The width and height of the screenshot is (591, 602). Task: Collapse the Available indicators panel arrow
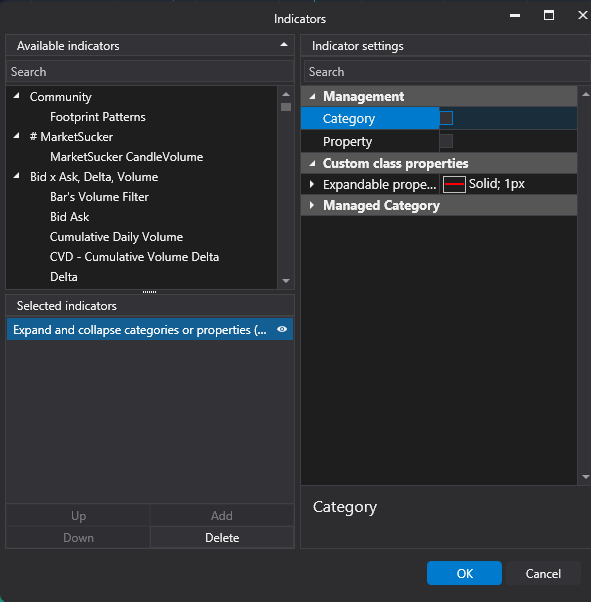(x=284, y=45)
